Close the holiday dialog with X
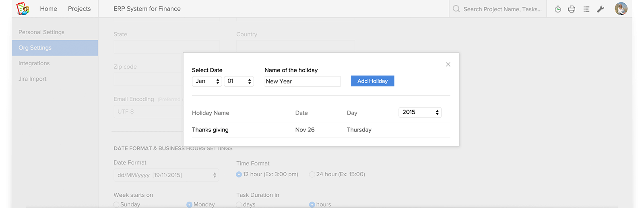The width and height of the screenshot is (644, 208). [x=448, y=64]
